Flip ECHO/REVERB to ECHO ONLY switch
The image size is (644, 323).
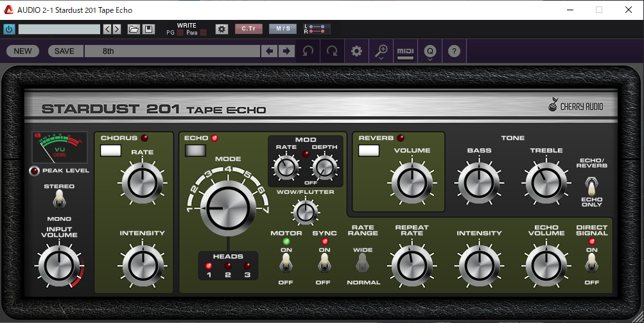591,187
